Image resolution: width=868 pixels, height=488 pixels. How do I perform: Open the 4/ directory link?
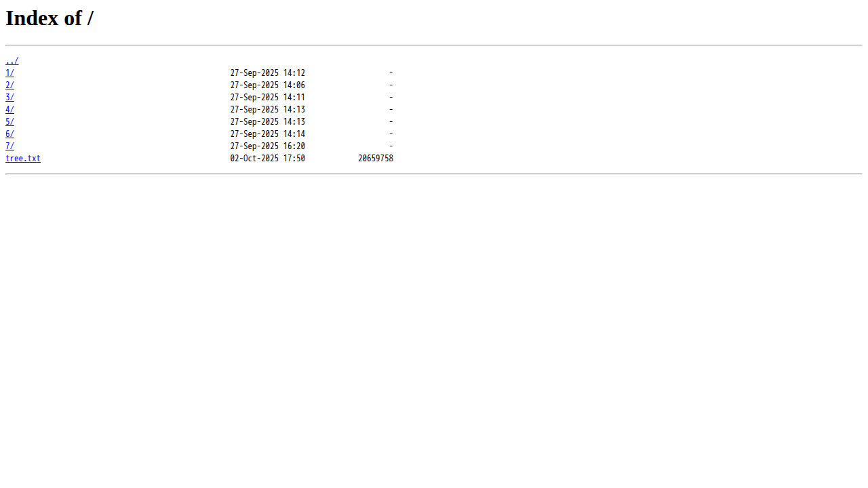(9, 110)
